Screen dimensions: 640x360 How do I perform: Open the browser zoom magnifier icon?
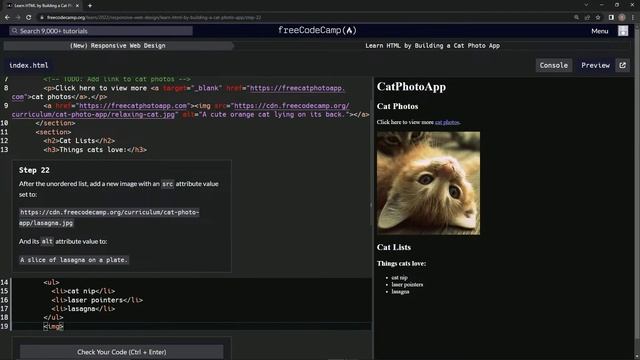tap(576, 17)
